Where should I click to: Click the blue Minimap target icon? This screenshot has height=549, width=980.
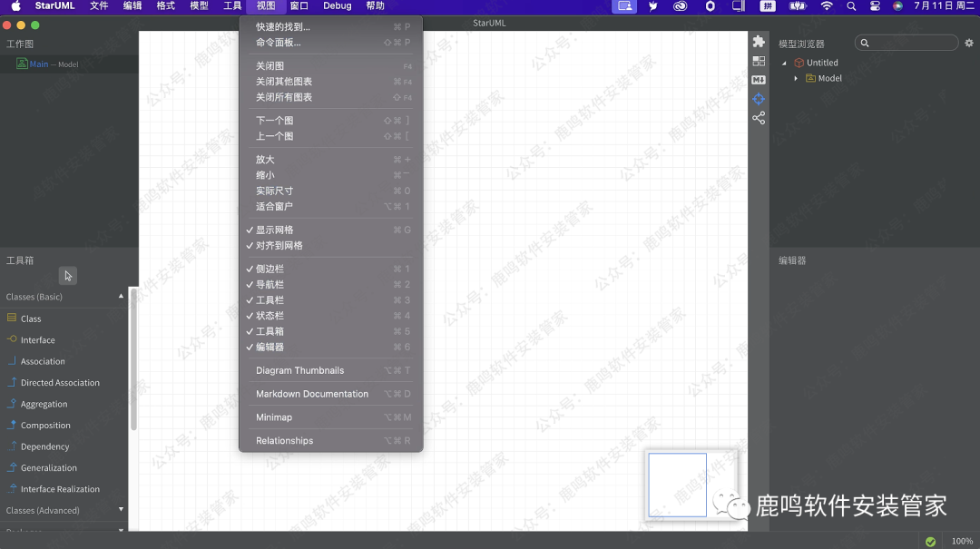tap(759, 99)
